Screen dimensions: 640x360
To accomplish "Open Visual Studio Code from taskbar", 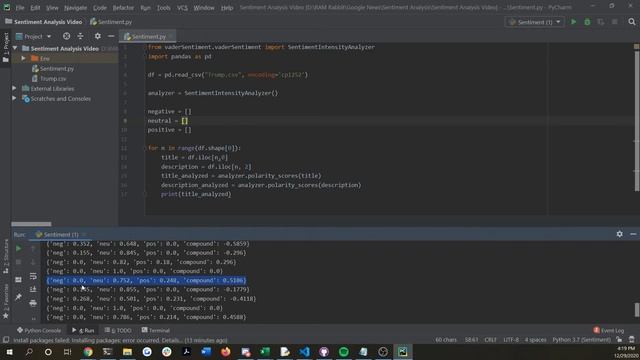I will click(304, 352).
